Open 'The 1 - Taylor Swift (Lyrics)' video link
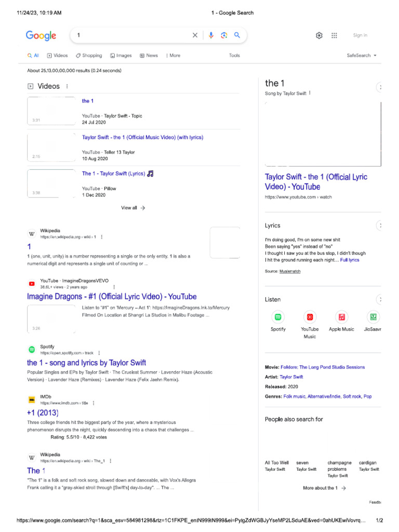 point(118,174)
